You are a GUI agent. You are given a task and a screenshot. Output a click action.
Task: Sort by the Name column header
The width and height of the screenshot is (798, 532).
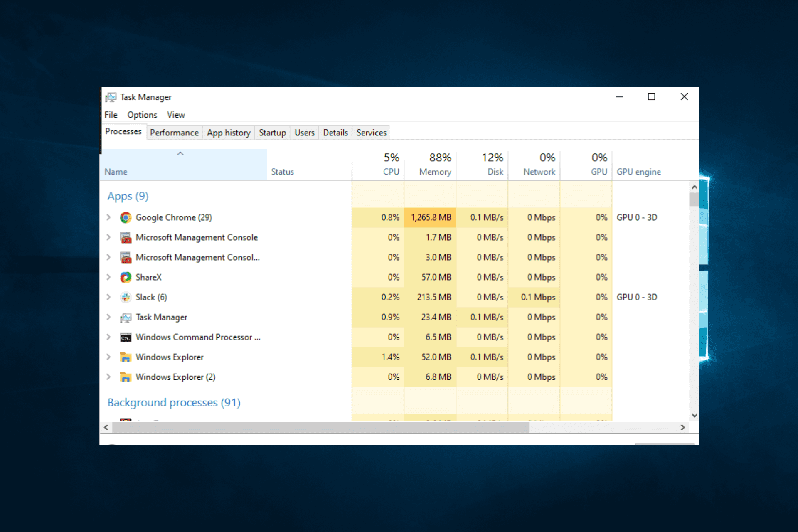[x=183, y=165]
